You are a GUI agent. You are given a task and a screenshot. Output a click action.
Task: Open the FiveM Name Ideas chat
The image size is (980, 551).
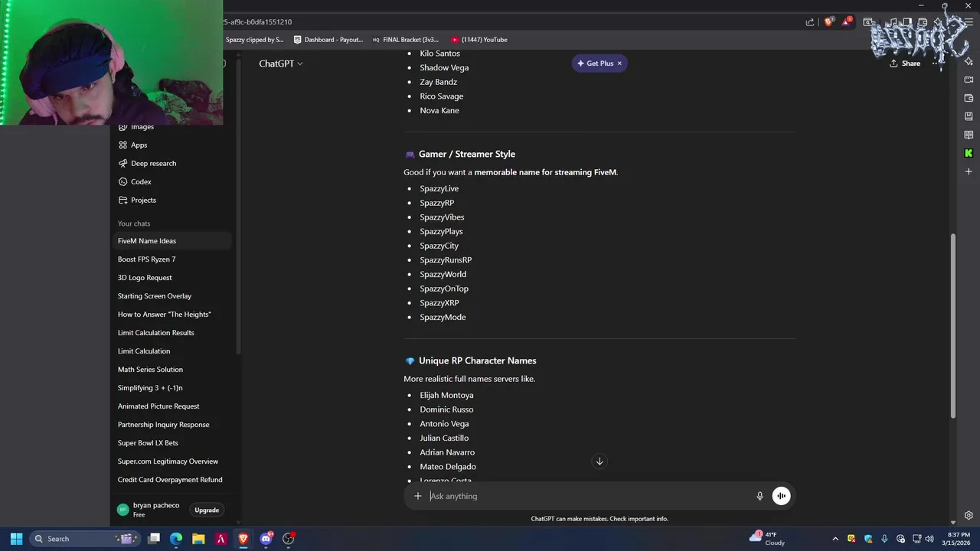172,241
